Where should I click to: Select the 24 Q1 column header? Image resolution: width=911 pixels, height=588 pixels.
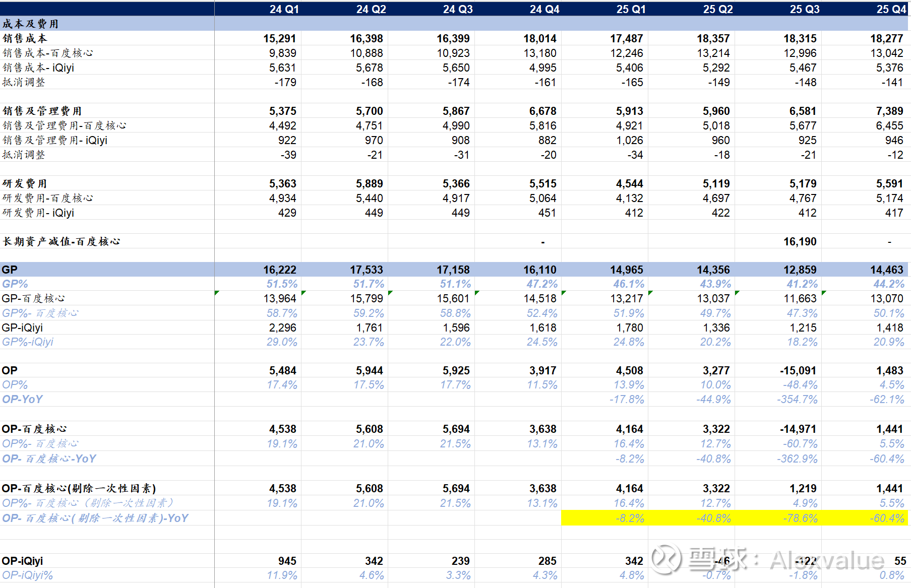[284, 9]
